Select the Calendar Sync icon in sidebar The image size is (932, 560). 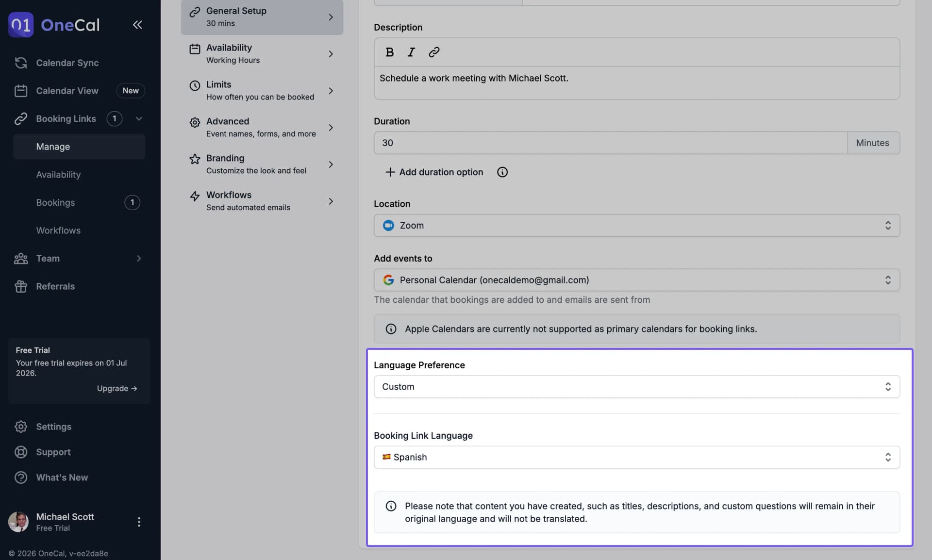[20, 63]
